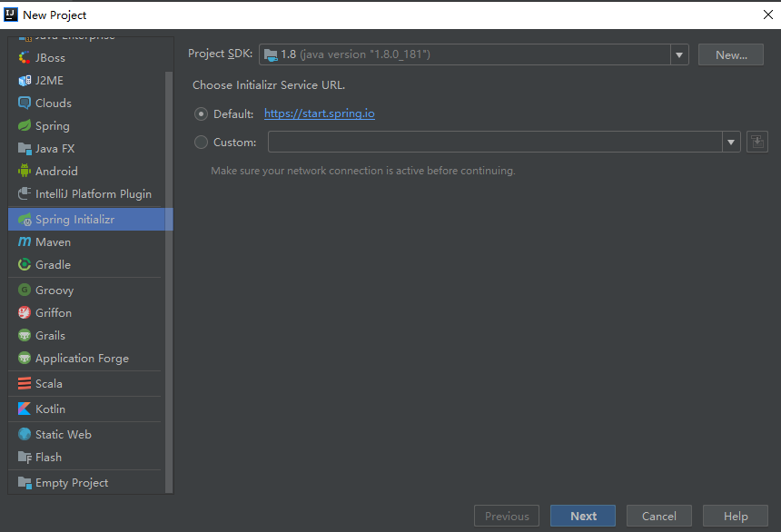Click the Gradle icon
The width and height of the screenshot is (781, 532).
tap(24, 264)
